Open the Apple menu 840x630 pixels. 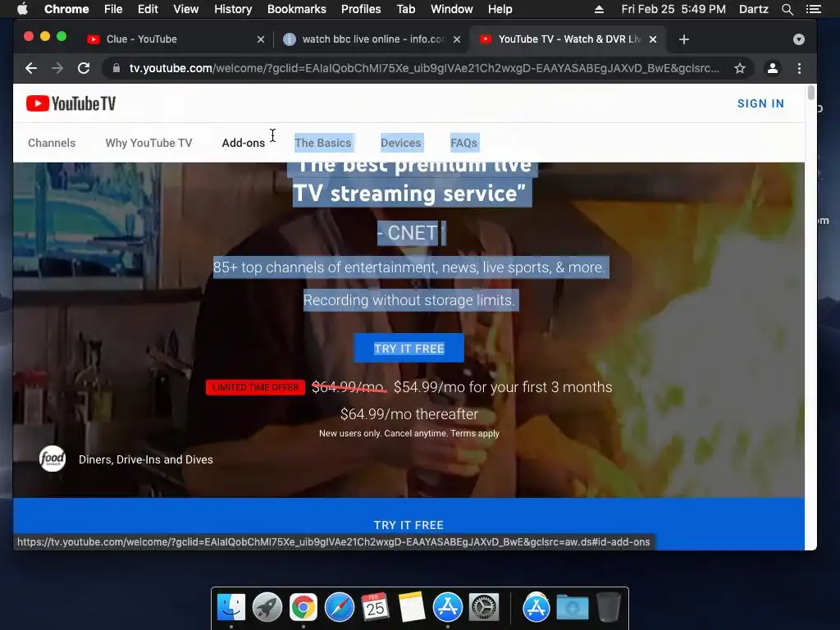click(x=22, y=9)
